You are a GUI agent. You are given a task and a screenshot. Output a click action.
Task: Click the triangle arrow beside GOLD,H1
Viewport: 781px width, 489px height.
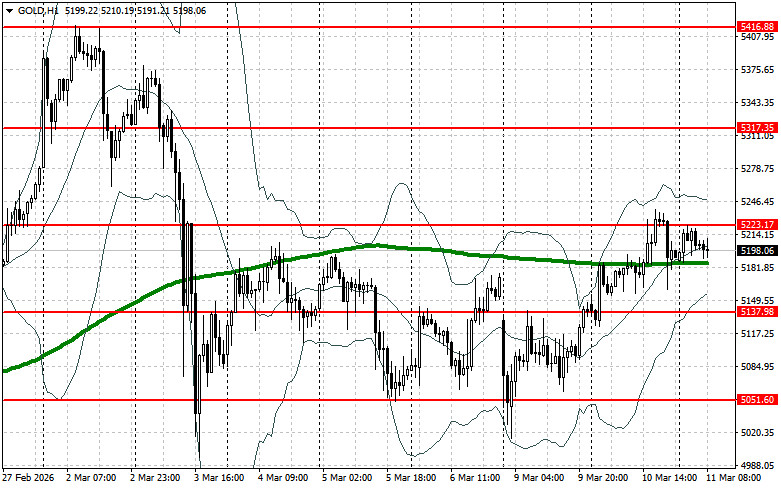tap(9, 8)
